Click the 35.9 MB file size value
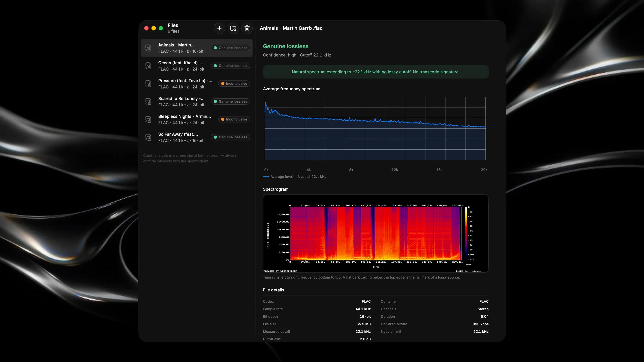Screen dimensions: 644x362 pyautogui.click(x=363, y=324)
